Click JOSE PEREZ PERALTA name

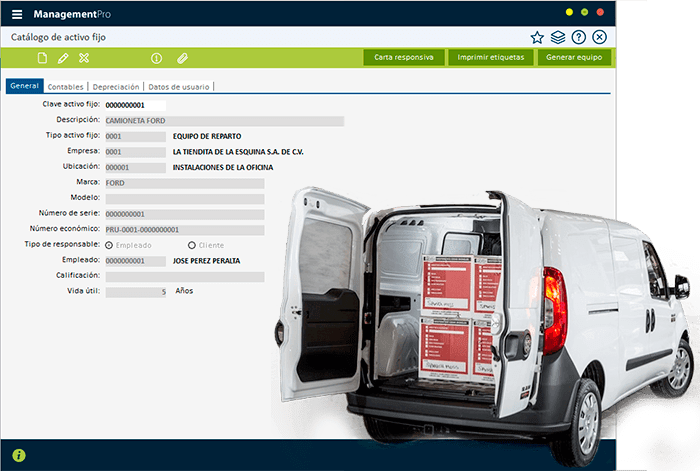coord(207,261)
